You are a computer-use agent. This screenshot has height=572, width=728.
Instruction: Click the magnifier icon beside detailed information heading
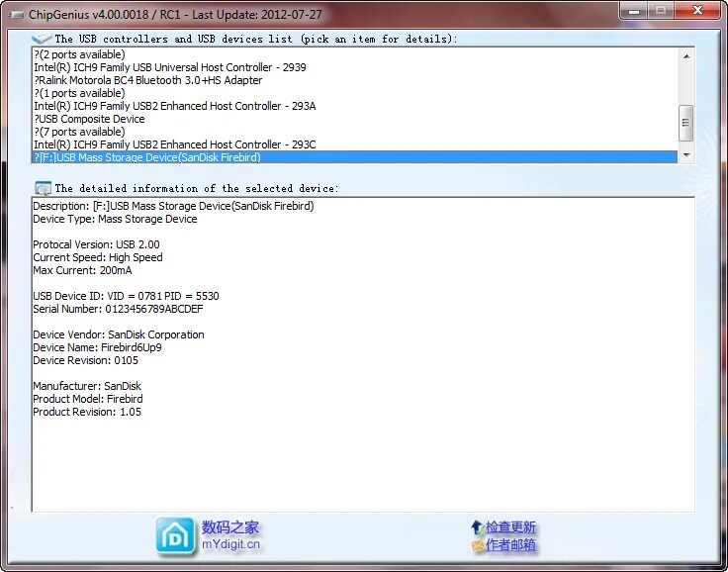(43, 188)
